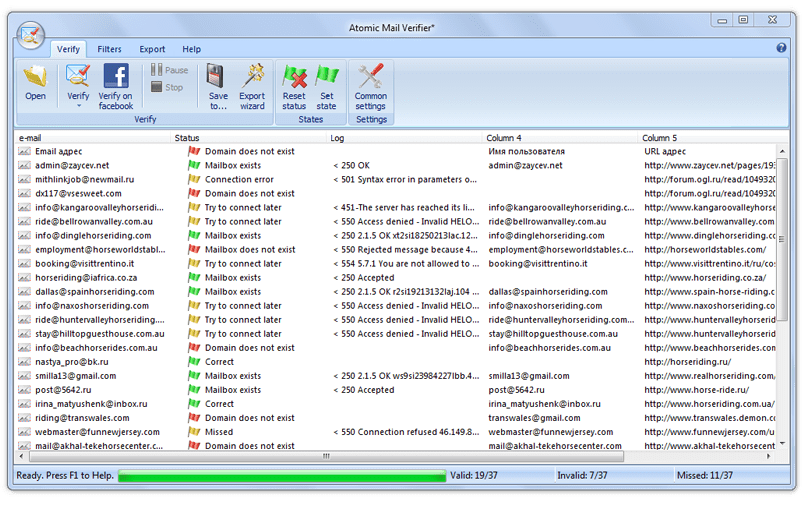Click '501 Syntax error in parameters' log

tap(405, 179)
